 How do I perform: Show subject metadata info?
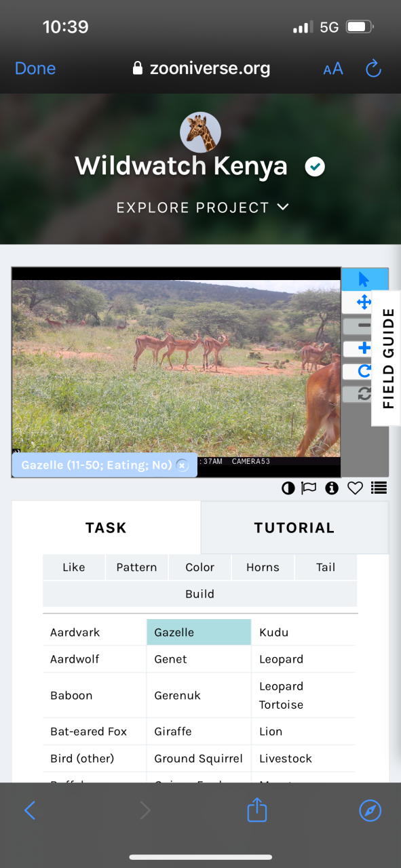coord(332,488)
